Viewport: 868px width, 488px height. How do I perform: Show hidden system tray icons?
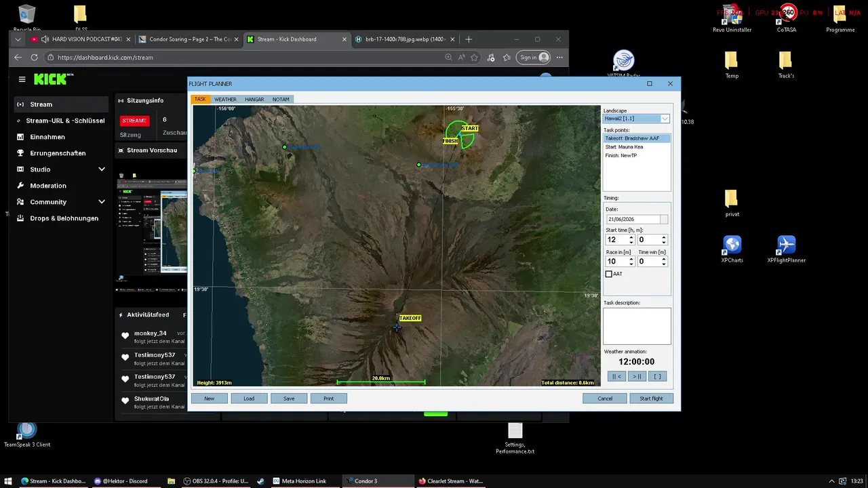[832, 481]
